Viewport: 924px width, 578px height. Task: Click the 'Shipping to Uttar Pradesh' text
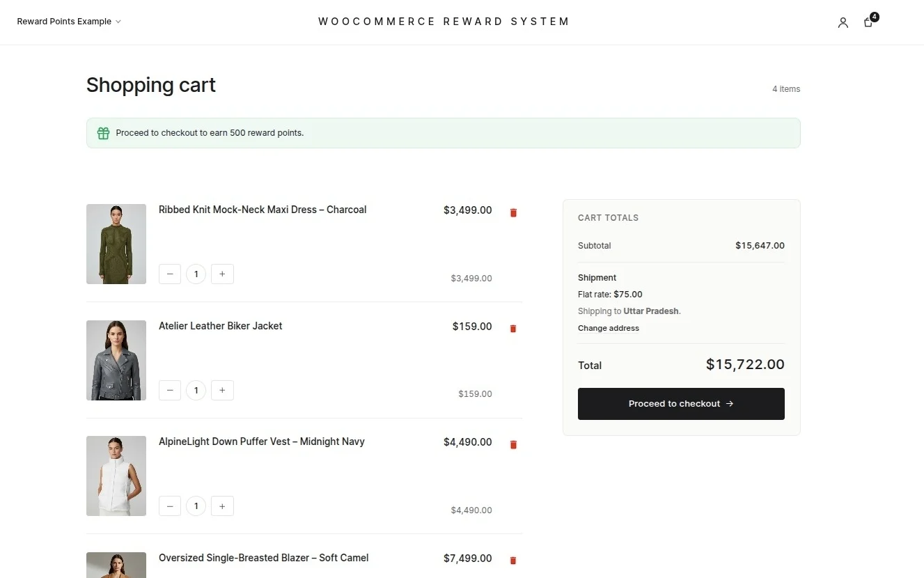629,311
